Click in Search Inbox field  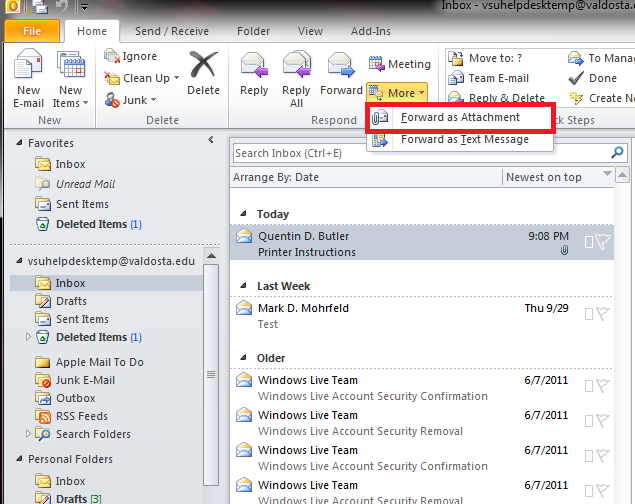421,153
